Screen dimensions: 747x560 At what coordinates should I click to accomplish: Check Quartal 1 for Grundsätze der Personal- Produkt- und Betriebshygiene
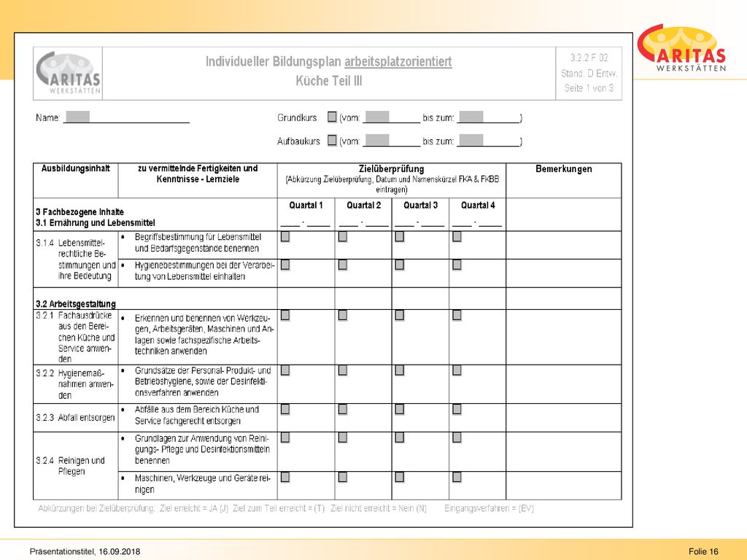coord(285,370)
